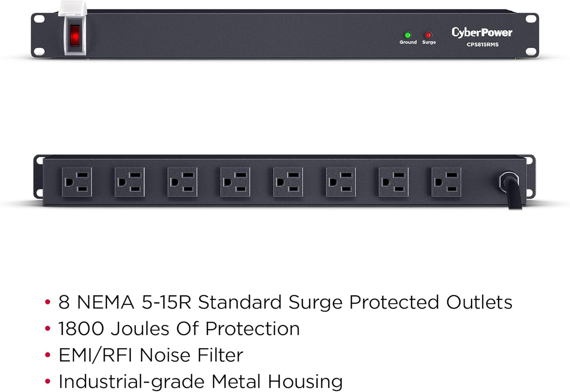The image size is (570, 392).
Task: Click the first outlet on the left
Action: click(x=77, y=182)
